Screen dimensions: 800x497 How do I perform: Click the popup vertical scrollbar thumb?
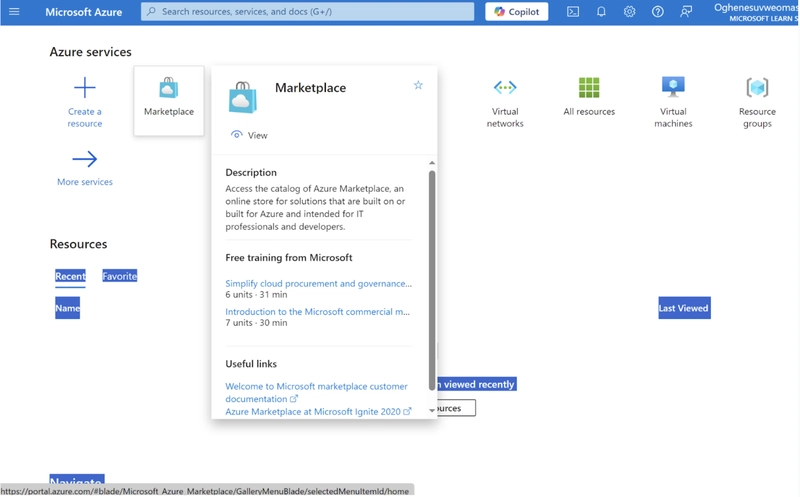432,280
